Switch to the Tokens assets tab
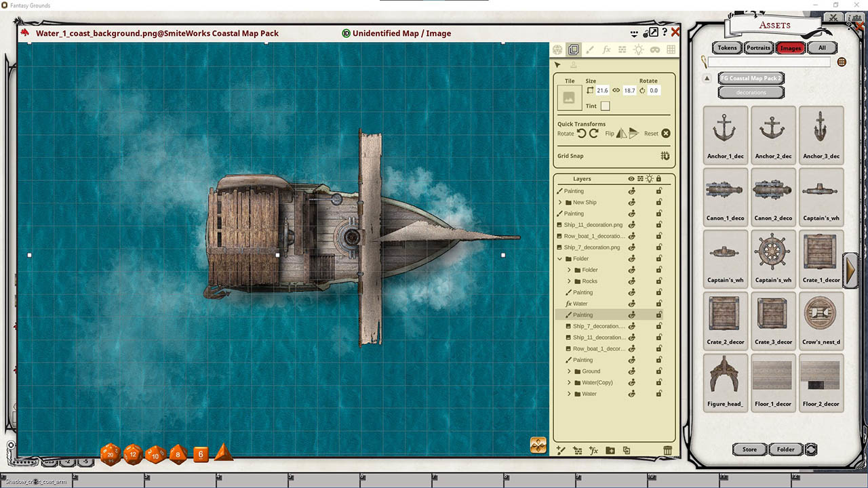This screenshot has height=488, width=868. [x=727, y=47]
